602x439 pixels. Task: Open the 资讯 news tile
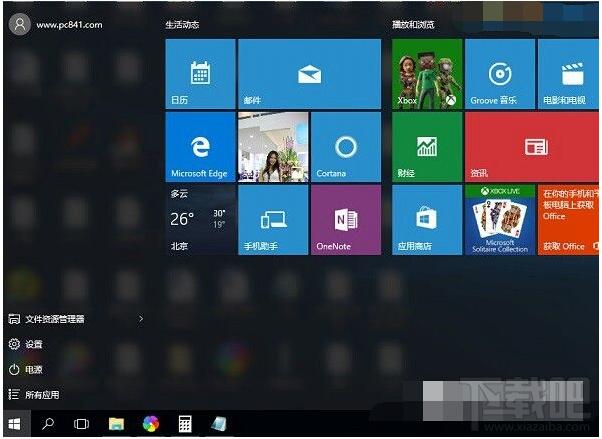(532, 147)
